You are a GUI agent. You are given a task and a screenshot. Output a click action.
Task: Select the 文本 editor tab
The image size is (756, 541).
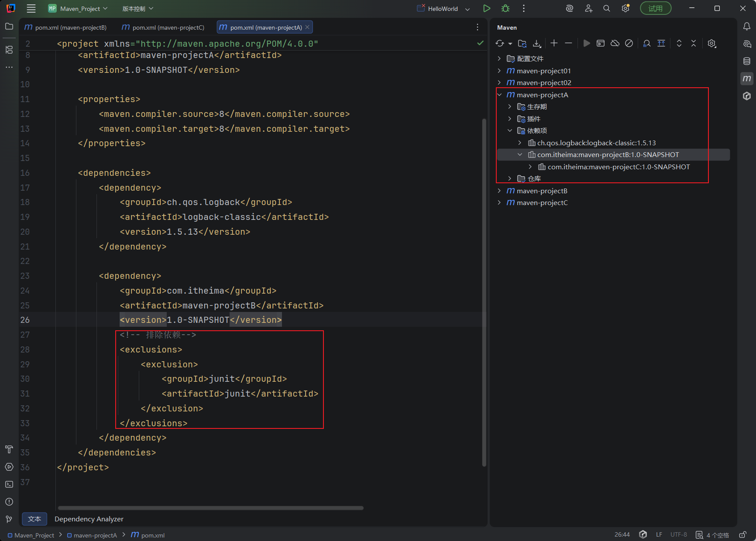34,519
